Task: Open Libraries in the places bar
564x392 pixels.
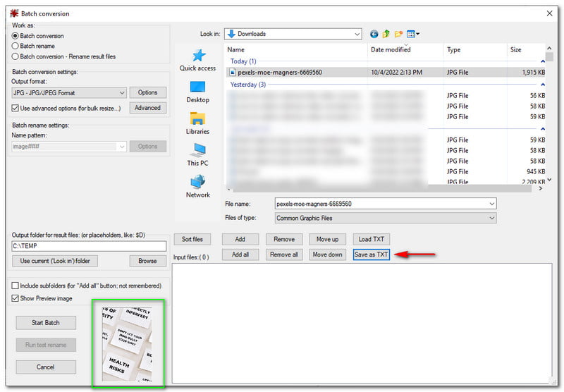Action: [197, 123]
